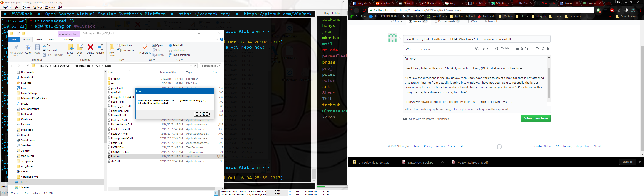
Task: Click the Bold icon in GitHub editor
Action: point(483,49)
